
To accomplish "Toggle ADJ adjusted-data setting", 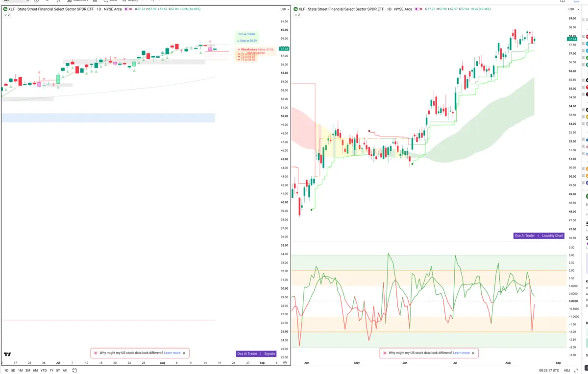I will pyautogui.click(x=567, y=371).
